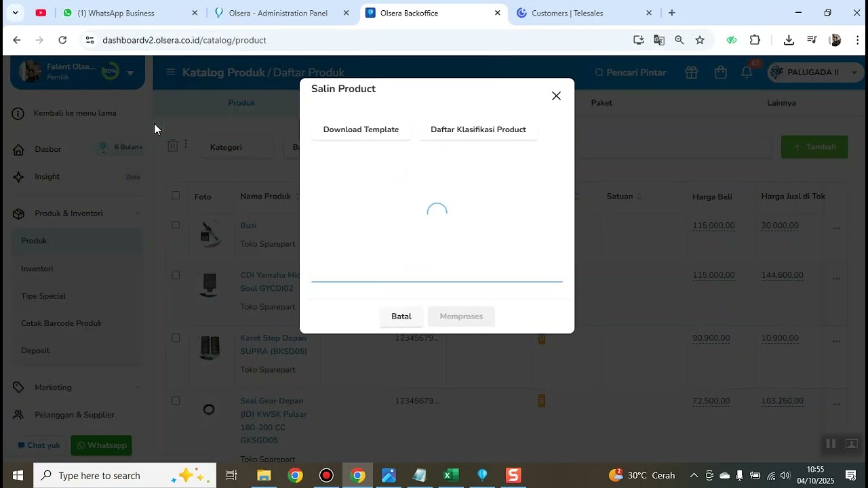Check the CDI Yamaha row checkbox
The height and width of the screenshot is (488, 868).
(x=176, y=275)
